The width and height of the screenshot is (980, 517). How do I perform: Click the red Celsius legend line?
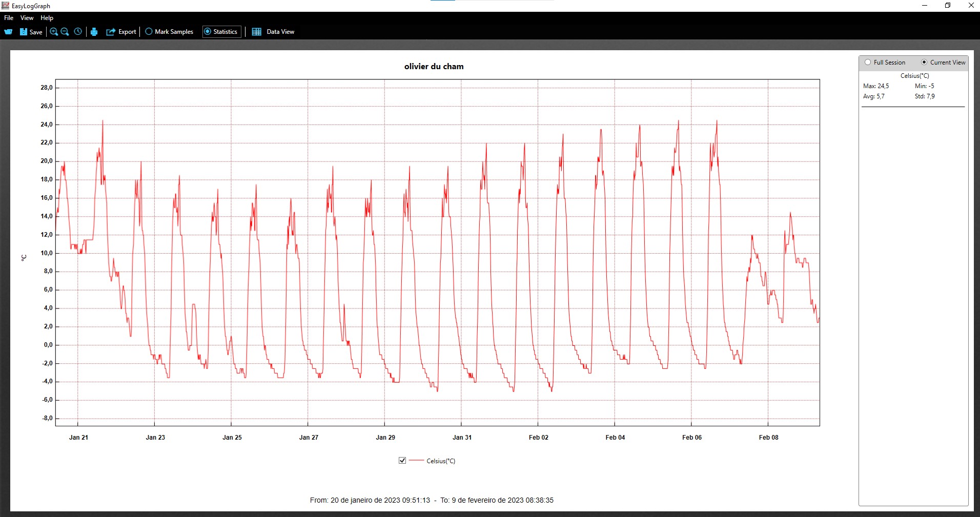(417, 461)
